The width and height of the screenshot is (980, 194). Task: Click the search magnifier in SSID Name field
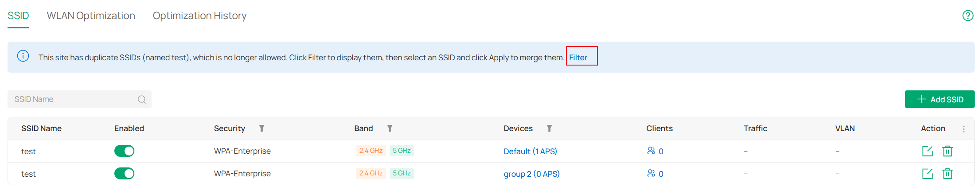pyautogui.click(x=142, y=99)
